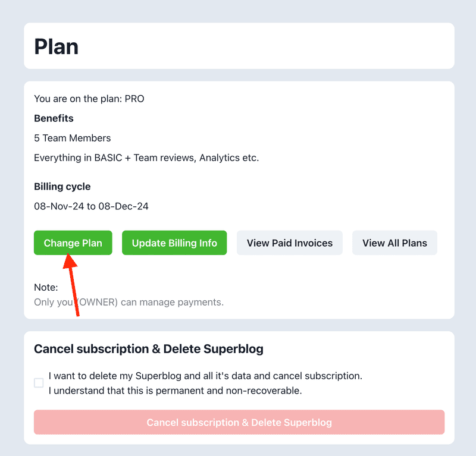Click the "5 Team Members" benefit line

pos(73,138)
